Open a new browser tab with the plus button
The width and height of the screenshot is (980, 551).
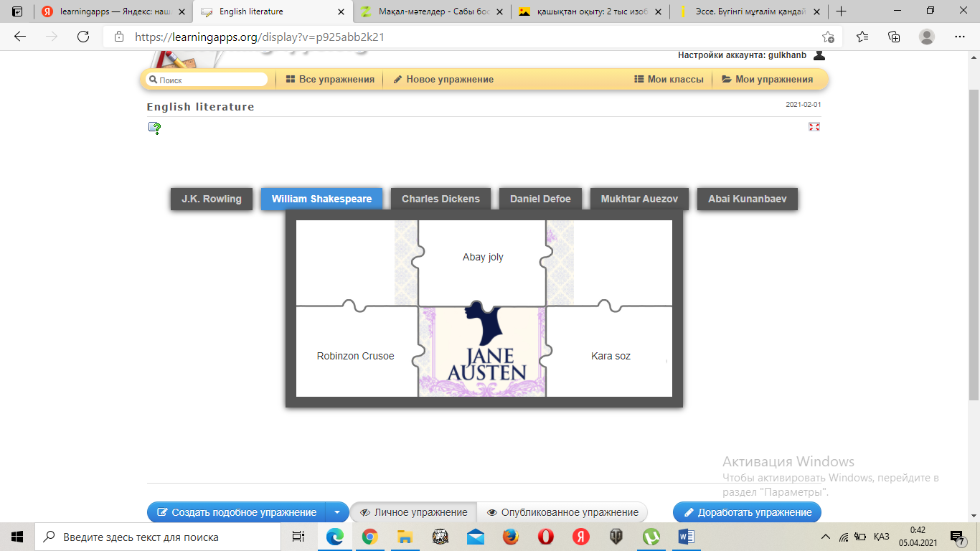tap(842, 11)
